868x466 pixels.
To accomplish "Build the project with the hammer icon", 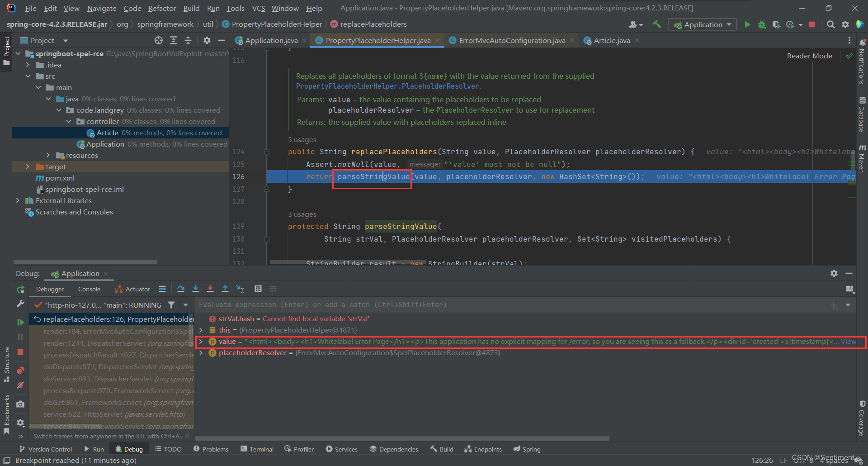I will (x=657, y=24).
